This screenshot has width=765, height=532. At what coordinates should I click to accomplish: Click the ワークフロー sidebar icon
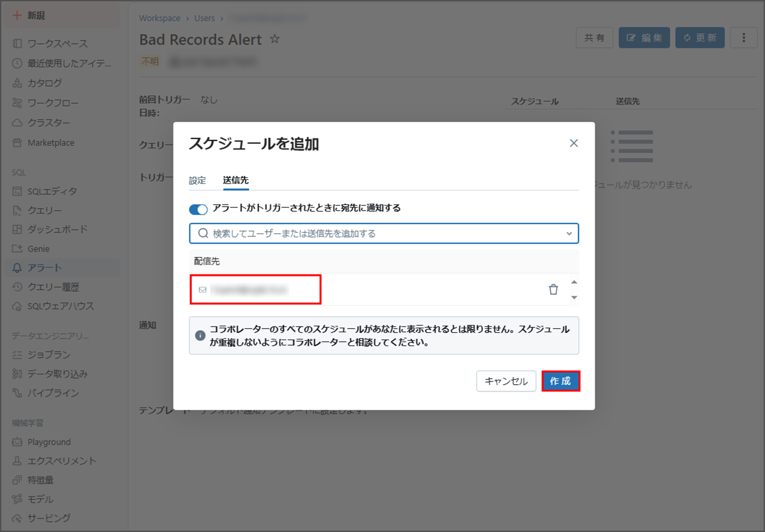[x=17, y=103]
